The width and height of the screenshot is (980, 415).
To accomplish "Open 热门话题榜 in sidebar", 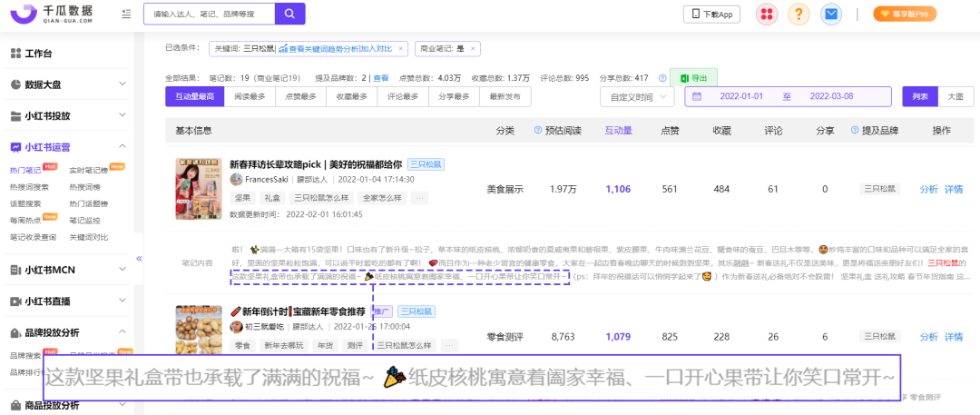I will [x=88, y=203].
